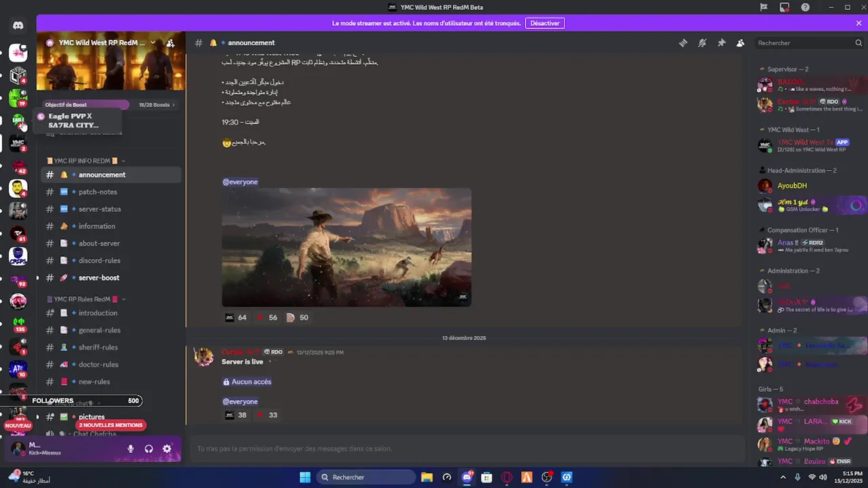Open the sheriff-rules channel
Viewport: 868px width, 488px height.
click(111, 347)
